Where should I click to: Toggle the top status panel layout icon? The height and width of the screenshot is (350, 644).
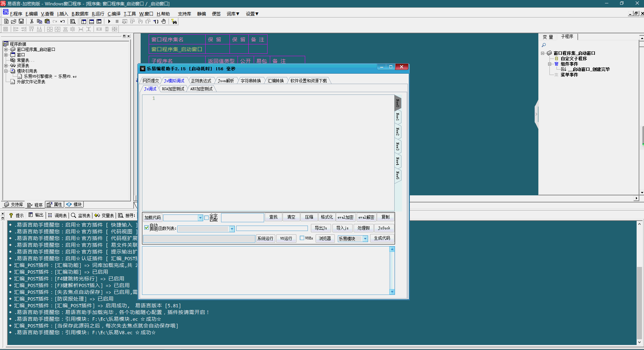[92, 22]
